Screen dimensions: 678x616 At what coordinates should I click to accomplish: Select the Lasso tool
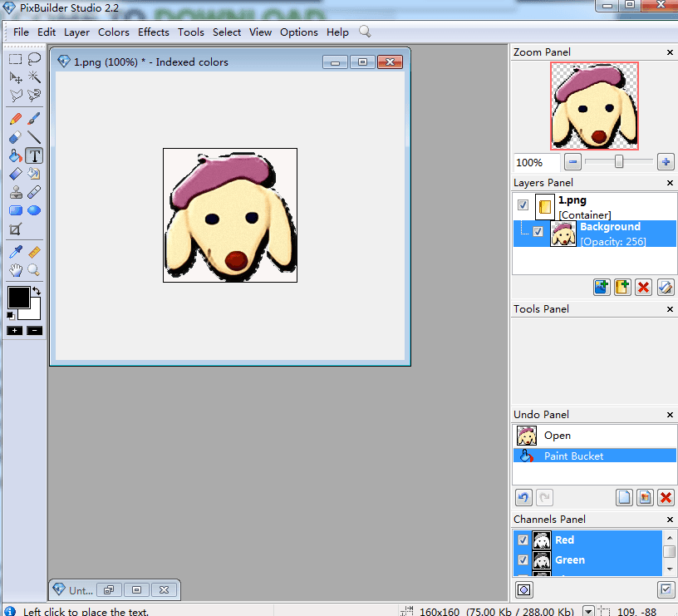point(33,58)
